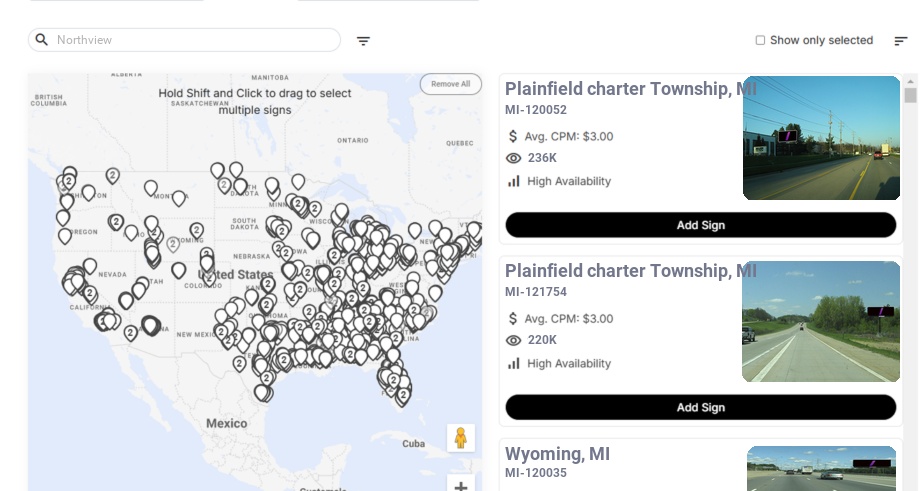The height and width of the screenshot is (491, 920).
Task: Click the search magnifier icon
Action: [x=42, y=40]
